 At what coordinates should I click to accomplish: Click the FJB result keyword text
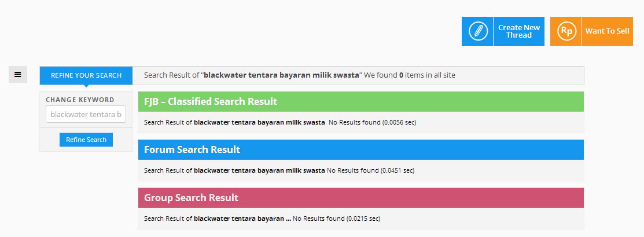[x=260, y=122]
